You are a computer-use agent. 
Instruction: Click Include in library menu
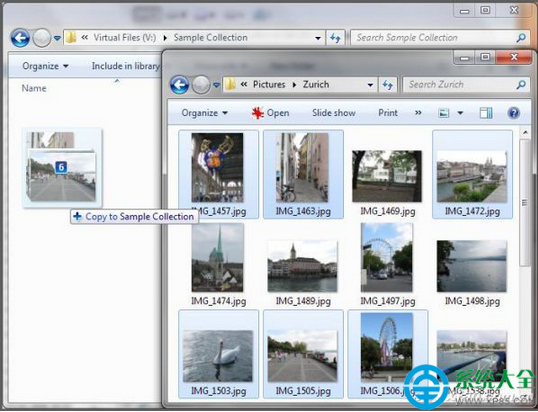(x=125, y=66)
